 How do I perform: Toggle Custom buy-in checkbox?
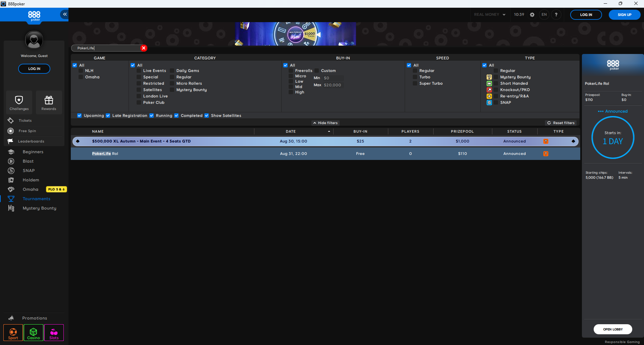pos(317,71)
